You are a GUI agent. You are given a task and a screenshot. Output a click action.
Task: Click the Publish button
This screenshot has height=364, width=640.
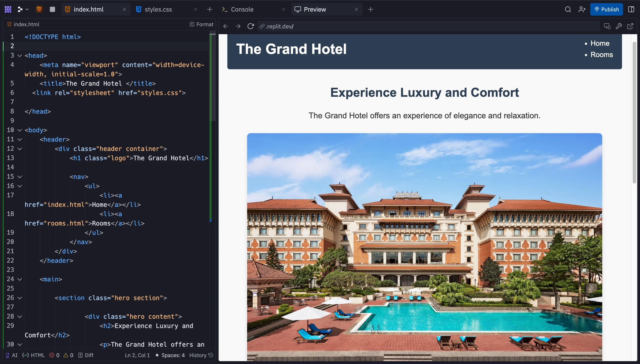coord(606,9)
